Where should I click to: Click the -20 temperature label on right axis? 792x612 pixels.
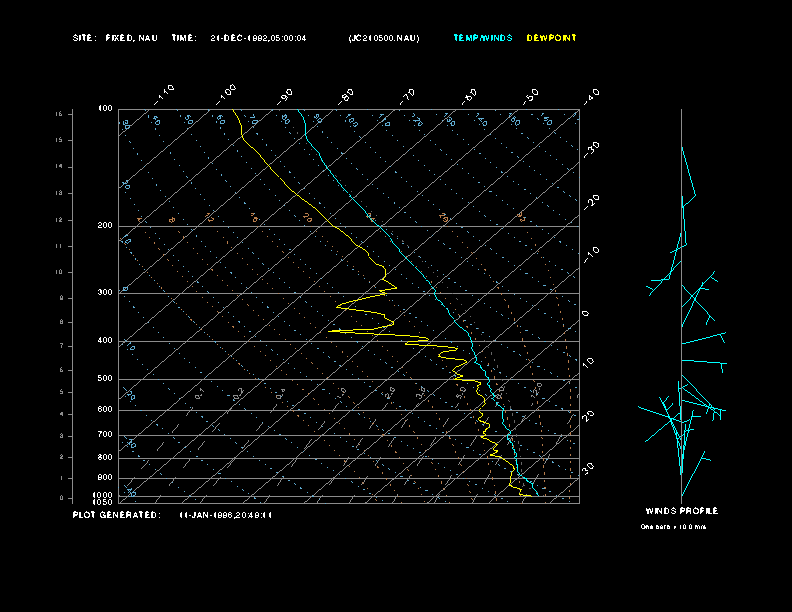click(591, 202)
